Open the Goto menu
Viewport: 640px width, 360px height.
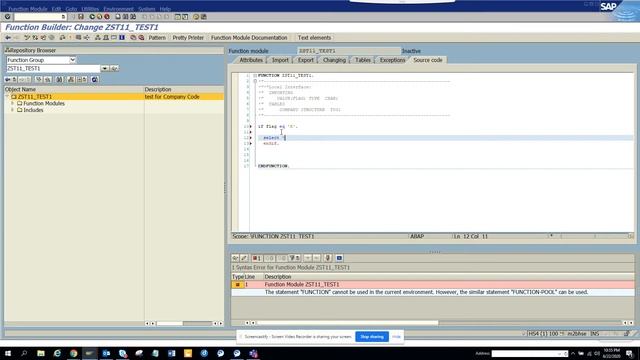click(x=71, y=9)
